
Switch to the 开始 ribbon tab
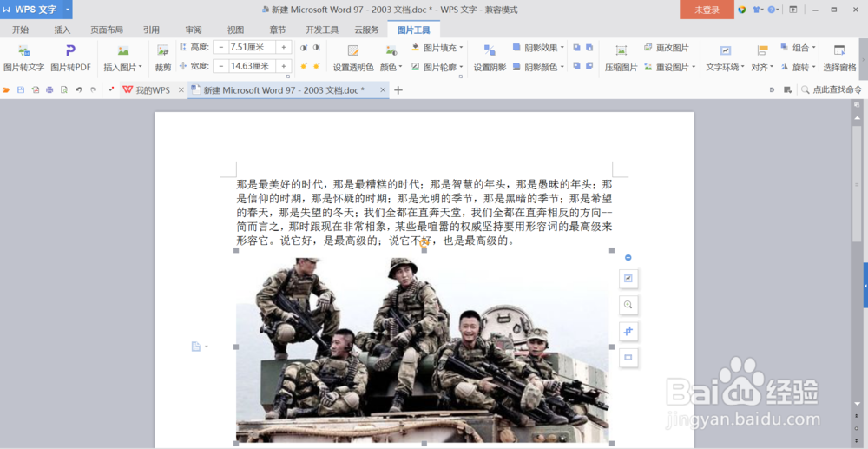click(21, 30)
